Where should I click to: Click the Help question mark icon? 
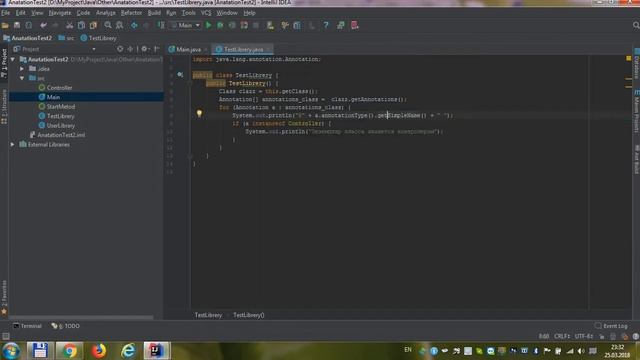(x=326, y=25)
